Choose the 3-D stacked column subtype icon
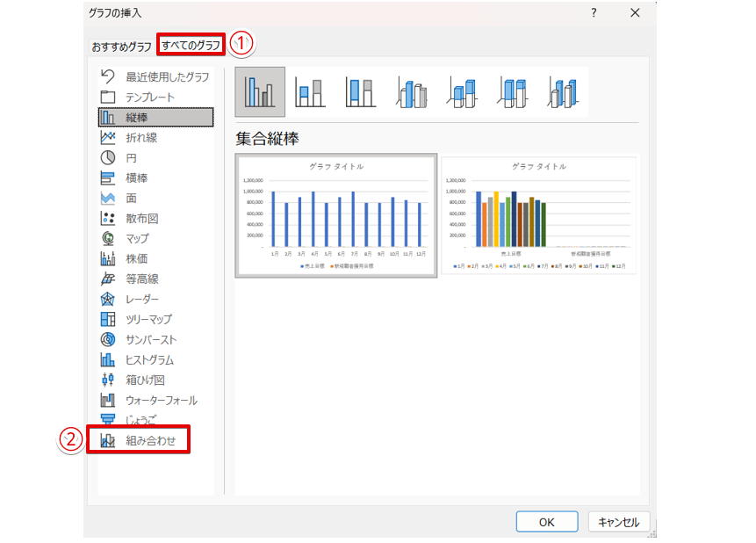The height and width of the screenshot is (543, 756). coord(462,92)
